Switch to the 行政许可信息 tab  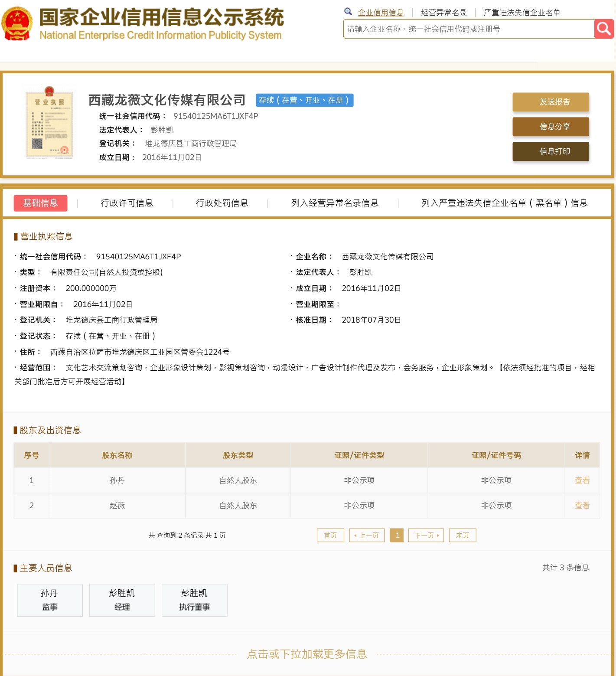coord(128,202)
